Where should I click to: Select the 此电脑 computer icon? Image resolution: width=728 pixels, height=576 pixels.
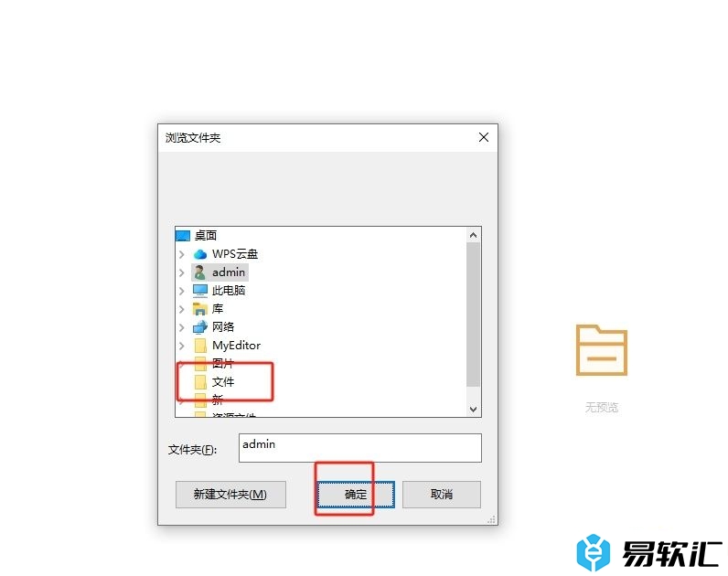[200, 291]
